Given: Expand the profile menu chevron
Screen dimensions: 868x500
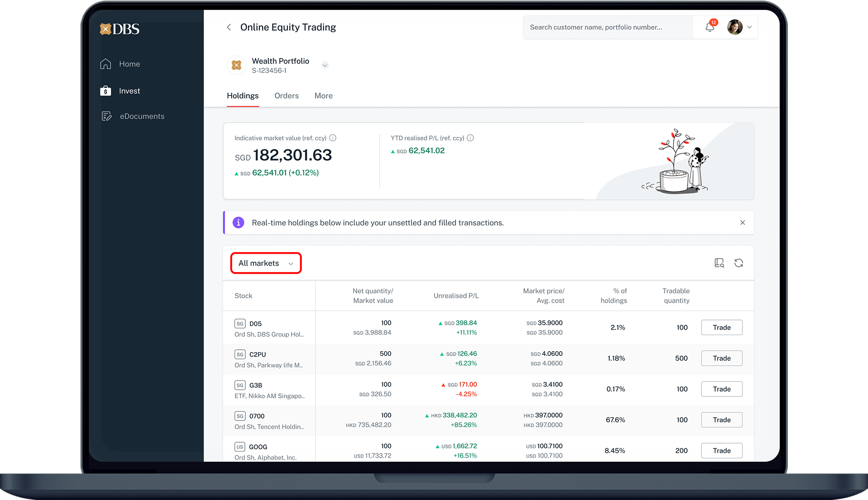Looking at the screenshot, I should pyautogui.click(x=749, y=27).
